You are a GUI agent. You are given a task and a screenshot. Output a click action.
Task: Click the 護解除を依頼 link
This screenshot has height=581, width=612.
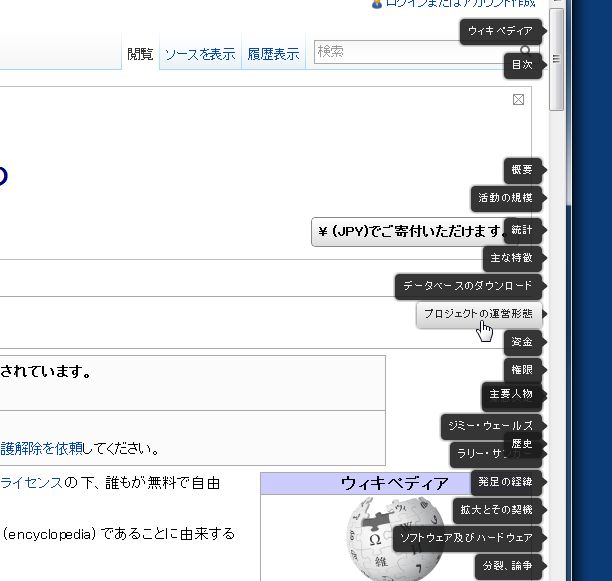(x=41, y=449)
